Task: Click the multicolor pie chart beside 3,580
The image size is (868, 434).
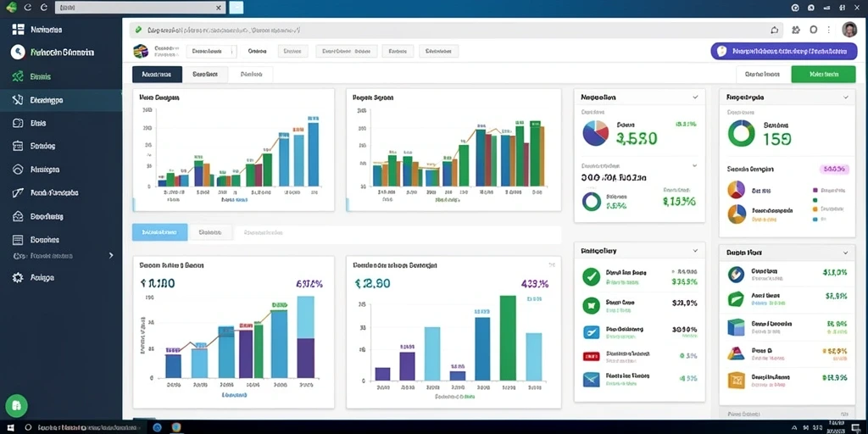Action: (x=596, y=133)
